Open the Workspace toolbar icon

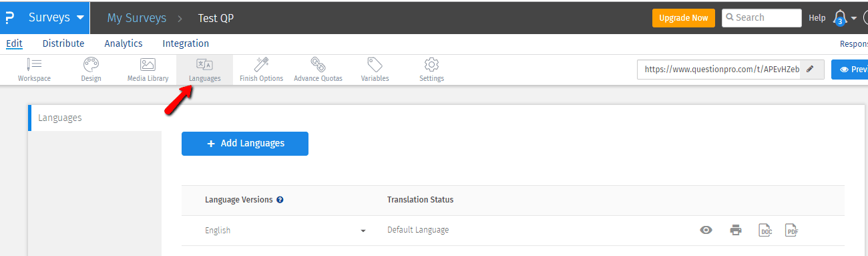pos(34,64)
